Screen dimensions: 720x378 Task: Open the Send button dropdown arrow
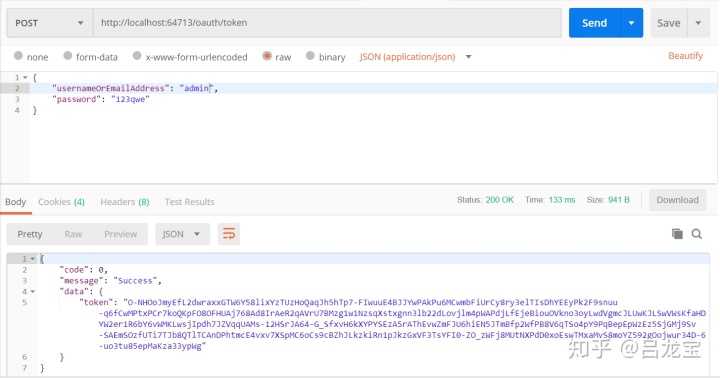tap(631, 23)
